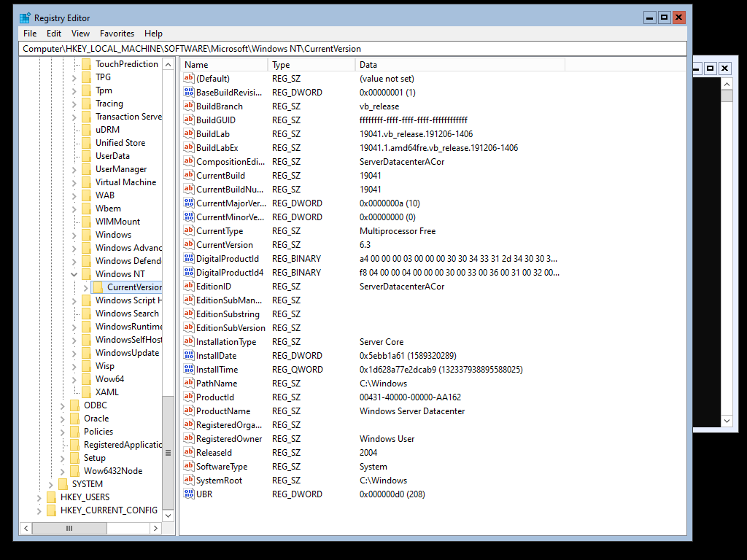Click the 'Windows Server Datacenter' data cell
The height and width of the screenshot is (560, 747).
(412, 411)
